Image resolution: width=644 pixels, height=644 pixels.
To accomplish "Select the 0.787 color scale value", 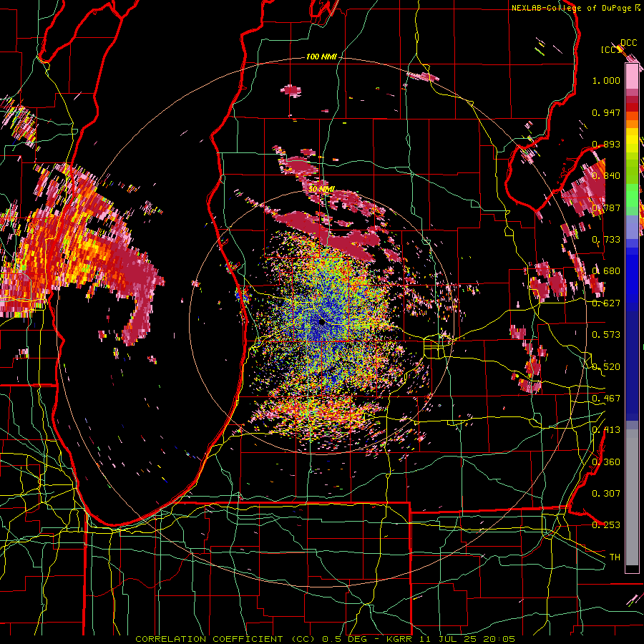I will [606, 208].
